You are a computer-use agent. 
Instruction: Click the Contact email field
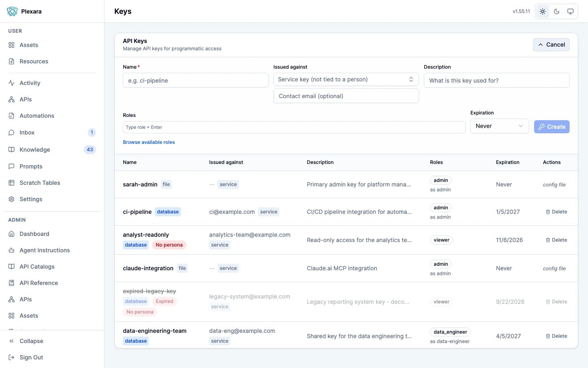(x=346, y=96)
